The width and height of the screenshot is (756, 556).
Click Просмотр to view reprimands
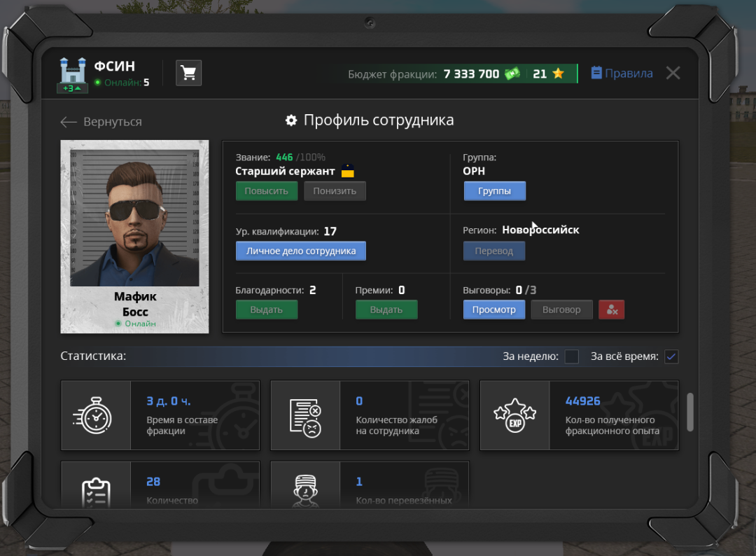(x=494, y=310)
